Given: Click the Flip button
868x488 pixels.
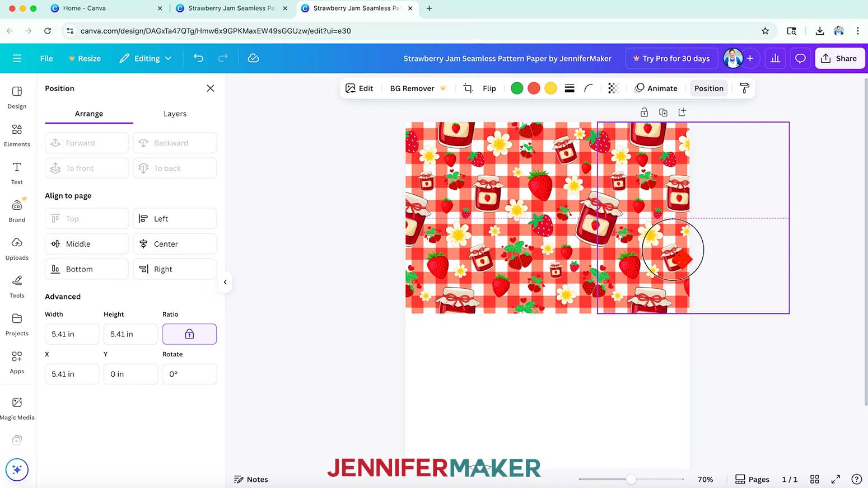Looking at the screenshot, I should point(489,88).
